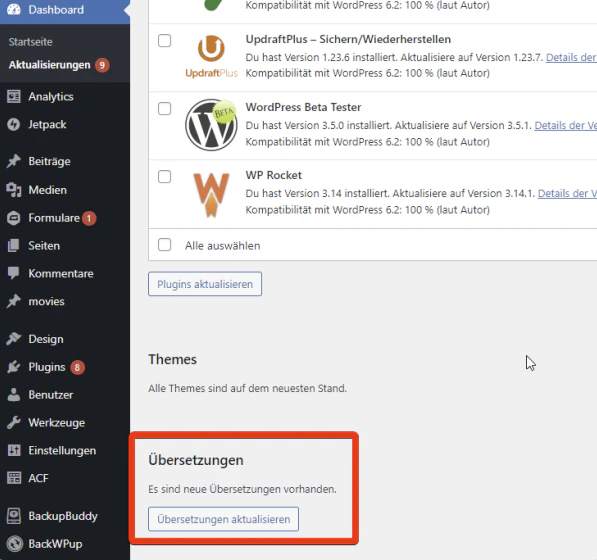Viewport: 597px width, 560px height.
Task: Open WP Rocket version details link
Action: (567, 193)
